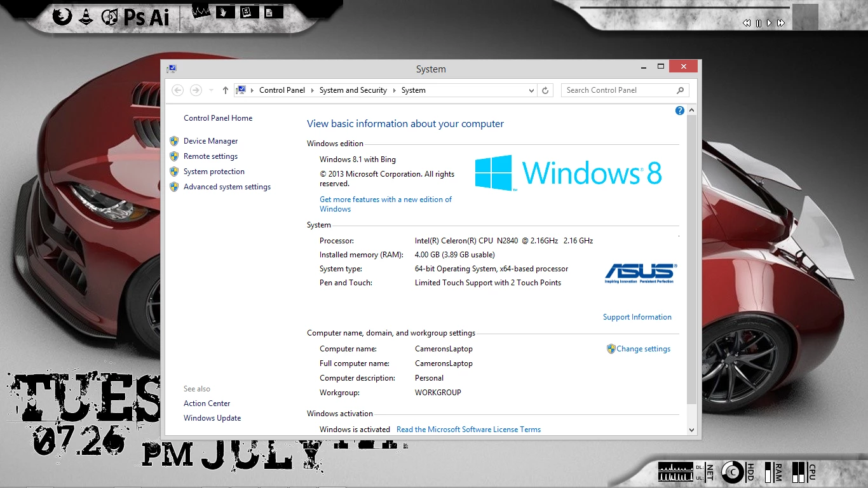Viewport: 868px width, 488px height.
Task: Open the iTunes music note icon
Action: 110,17
